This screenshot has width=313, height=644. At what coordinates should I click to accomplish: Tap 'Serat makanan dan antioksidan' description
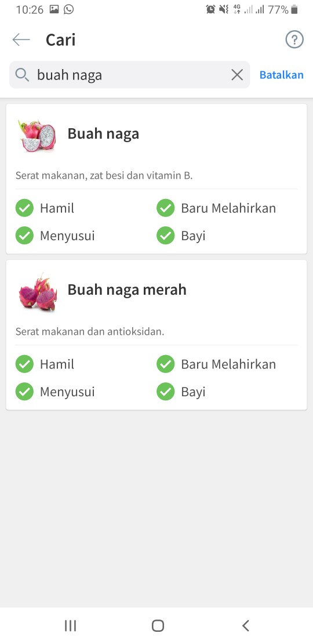pos(90,331)
